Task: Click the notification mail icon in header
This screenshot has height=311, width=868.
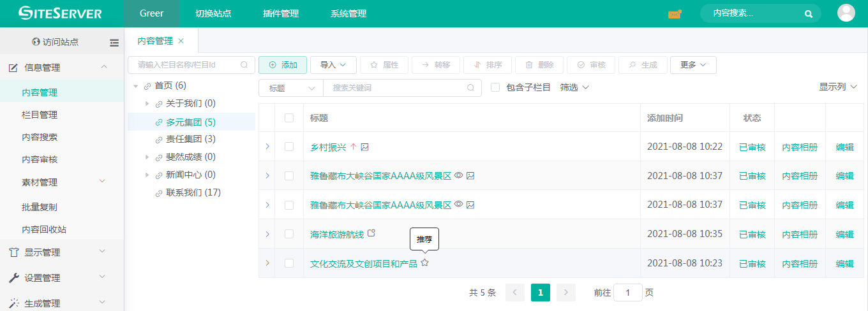Action: point(675,13)
